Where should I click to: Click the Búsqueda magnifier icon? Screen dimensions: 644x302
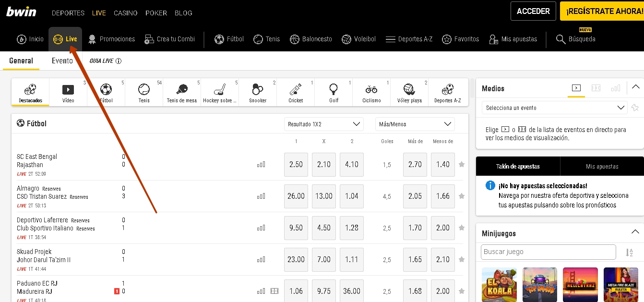pos(561,39)
